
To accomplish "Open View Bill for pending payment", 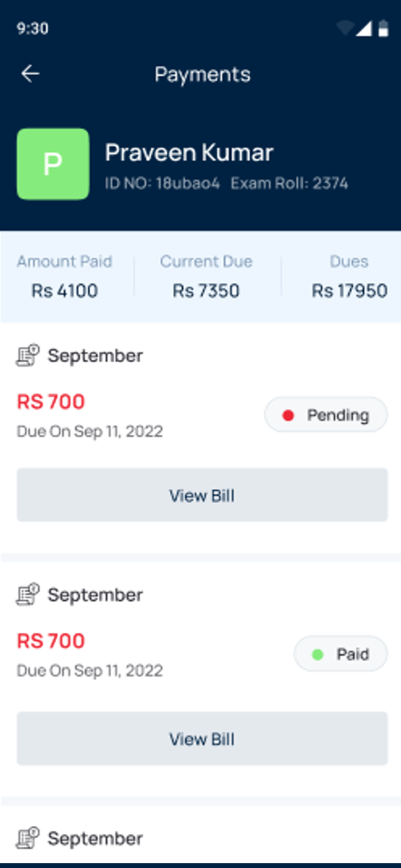I will tap(202, 495).
